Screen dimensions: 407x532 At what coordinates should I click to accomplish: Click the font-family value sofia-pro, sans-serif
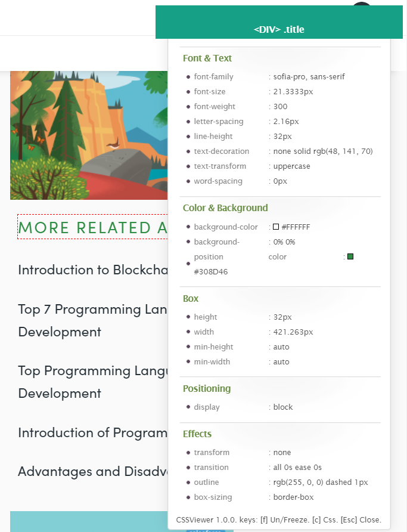[x=309, y=77]
